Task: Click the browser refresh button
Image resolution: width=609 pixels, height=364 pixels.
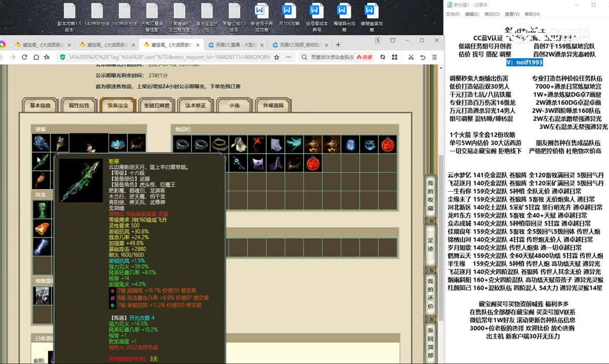Action: (x=25, y=57)
